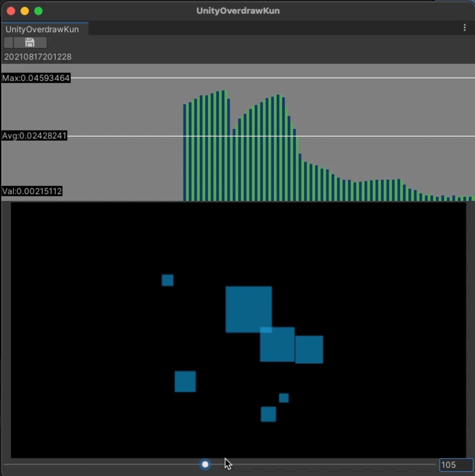The width and height of the screenshot is (475, 476).
Task: Click the blue rectangle at the bottom center
Action: (269, 414)
